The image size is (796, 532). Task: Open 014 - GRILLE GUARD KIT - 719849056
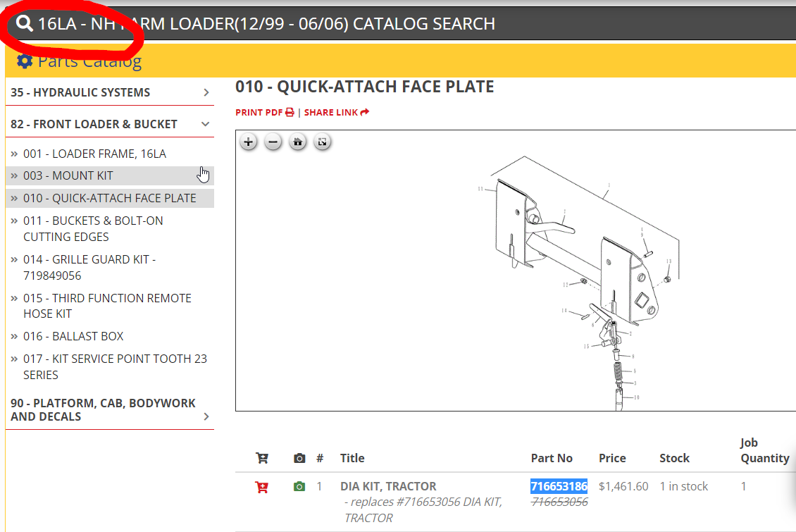[89, 268]
